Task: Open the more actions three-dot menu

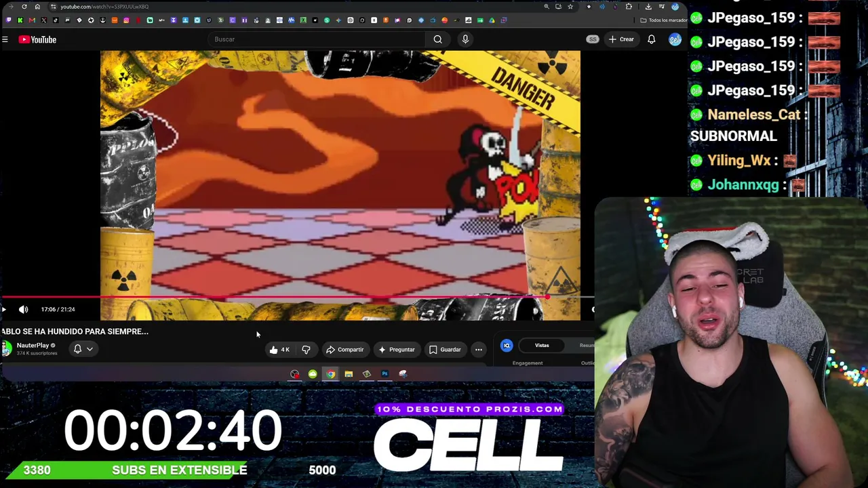Action: [479, 350]
